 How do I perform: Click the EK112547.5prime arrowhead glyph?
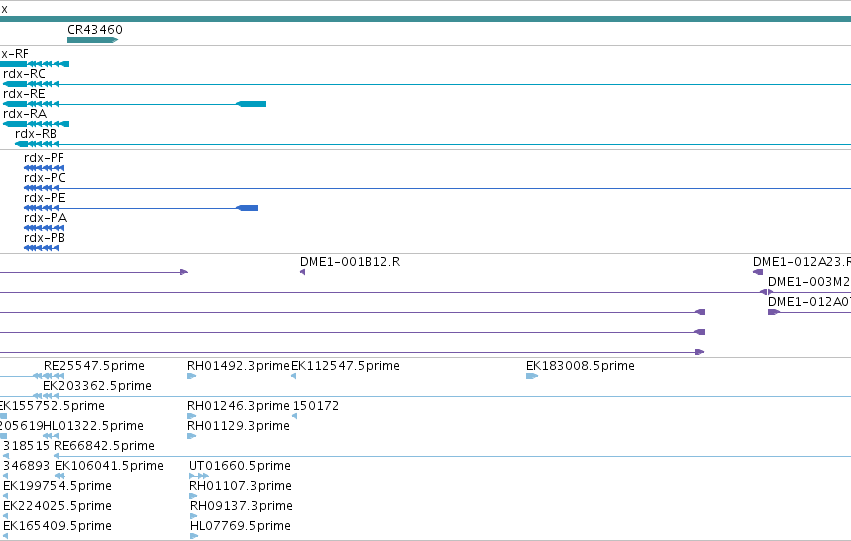(294, 376)
